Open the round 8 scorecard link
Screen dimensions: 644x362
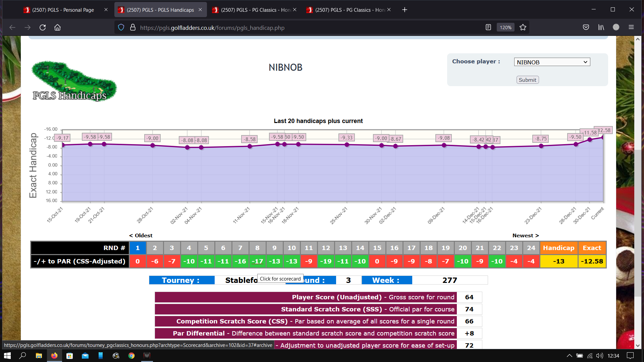point(257,261)
